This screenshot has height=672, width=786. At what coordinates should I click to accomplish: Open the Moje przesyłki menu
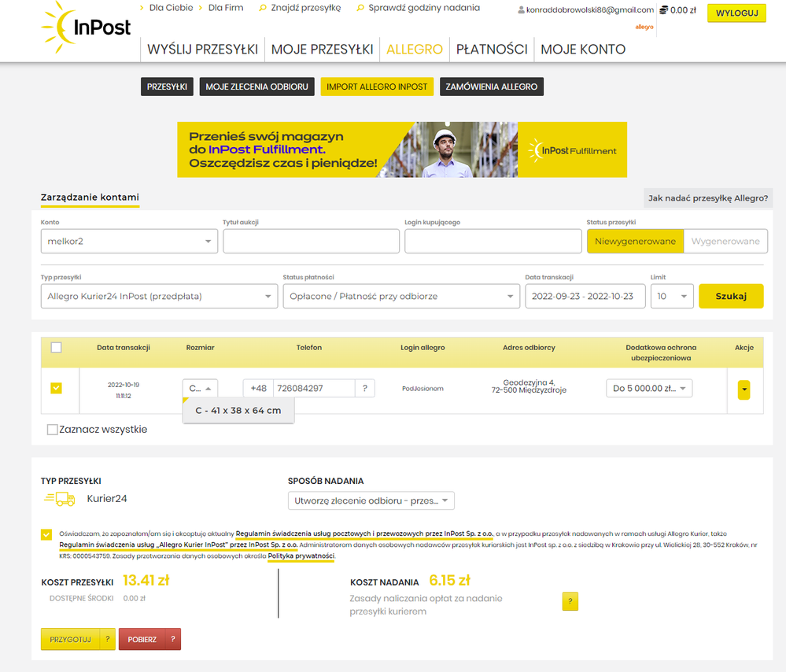pyautogui.click(x=323, y=49)
